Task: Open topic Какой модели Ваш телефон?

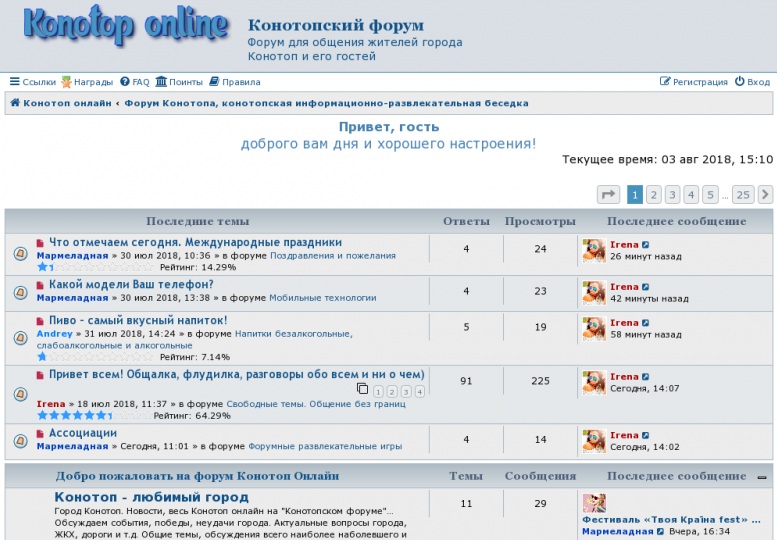Action: tap(131, 285)
